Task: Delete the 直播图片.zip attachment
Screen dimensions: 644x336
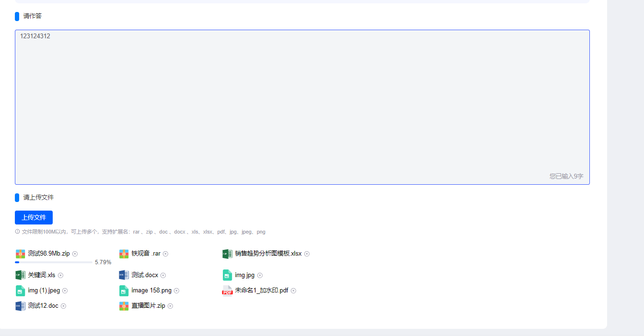Action: (170, 306)
